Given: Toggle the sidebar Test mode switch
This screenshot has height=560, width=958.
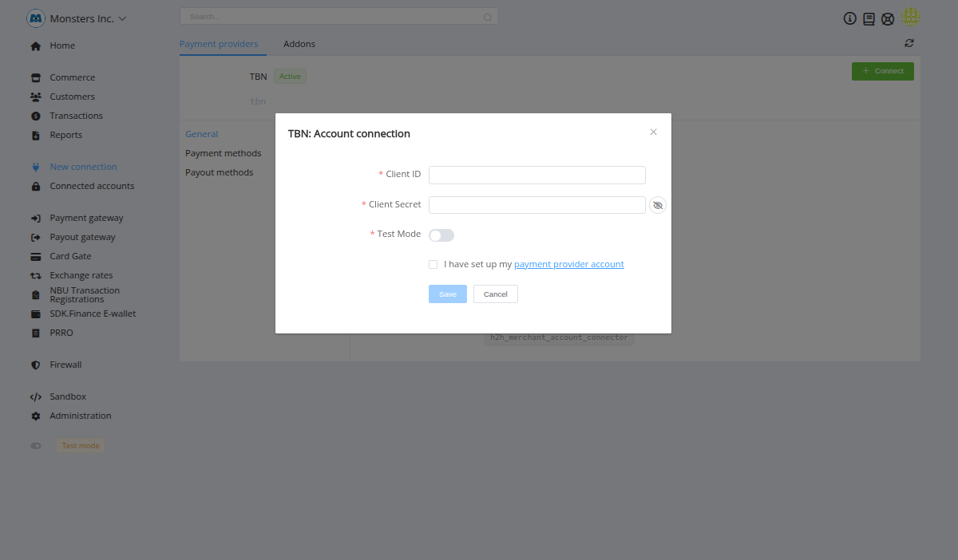Looking at the screenshot, I should tap(36, 446).
